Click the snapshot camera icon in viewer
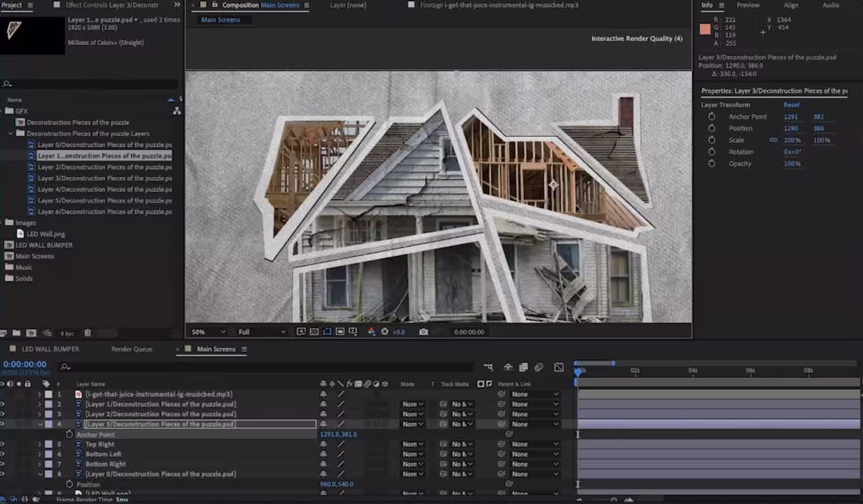This screenshot has width=863, height=504. (423, 332)
